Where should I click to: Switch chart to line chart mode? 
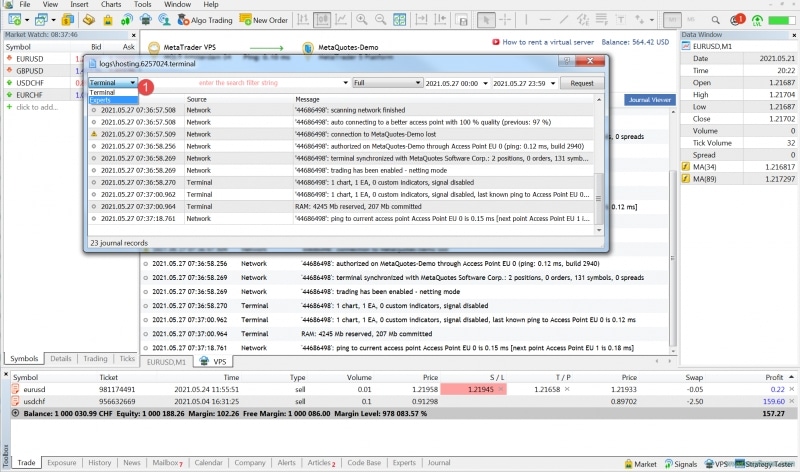pyautogui.click(x=341, y=20)
